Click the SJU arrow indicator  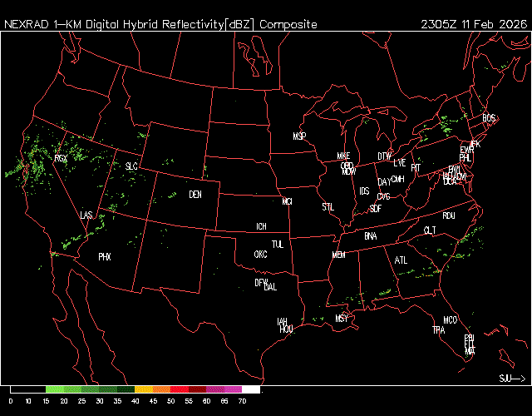512,379
